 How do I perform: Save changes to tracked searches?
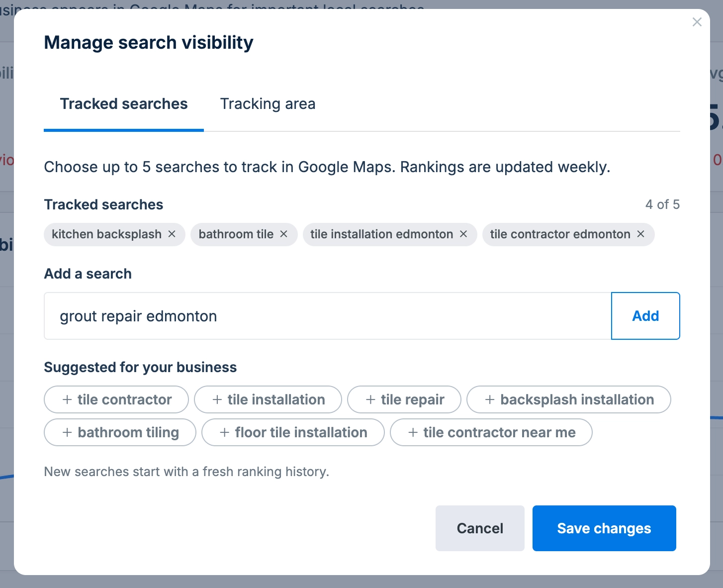pos(604,528)
